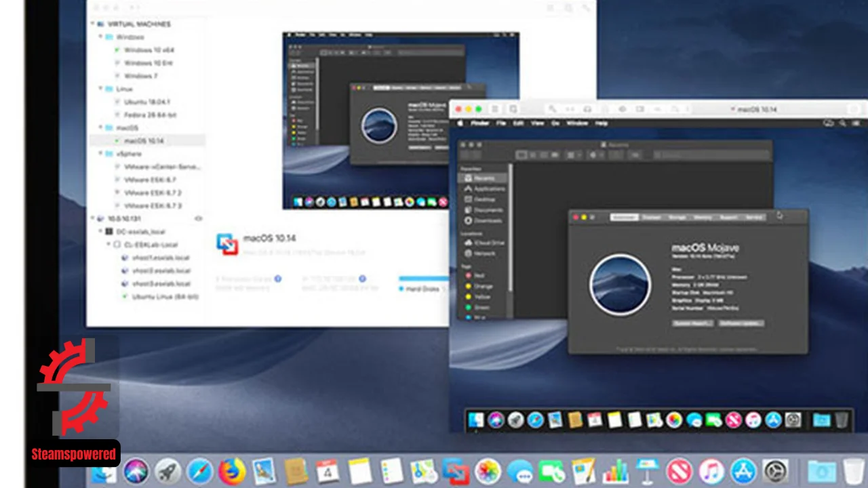868x488 pixels.
Task: Launch Safari from the host Dock
Action: (200, 470)
